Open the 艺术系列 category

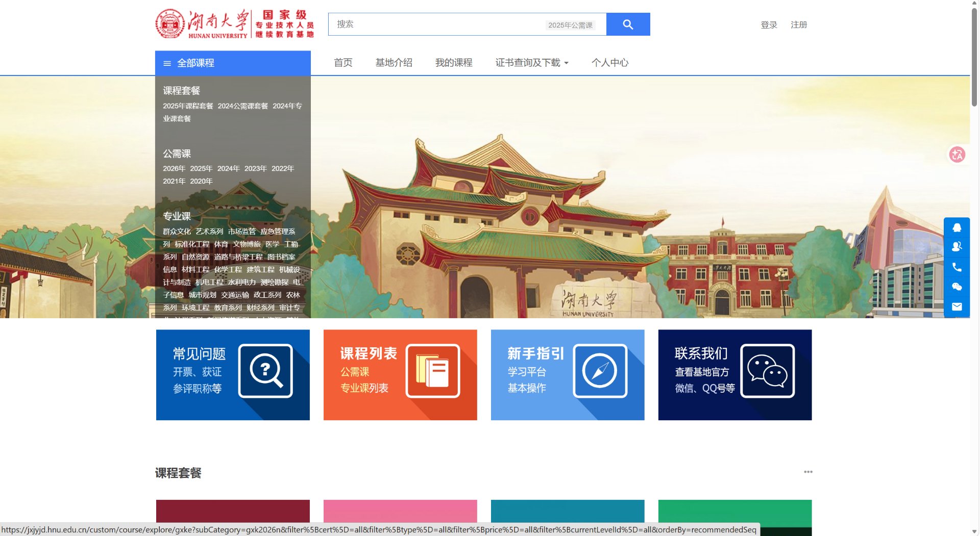[209, 232]
